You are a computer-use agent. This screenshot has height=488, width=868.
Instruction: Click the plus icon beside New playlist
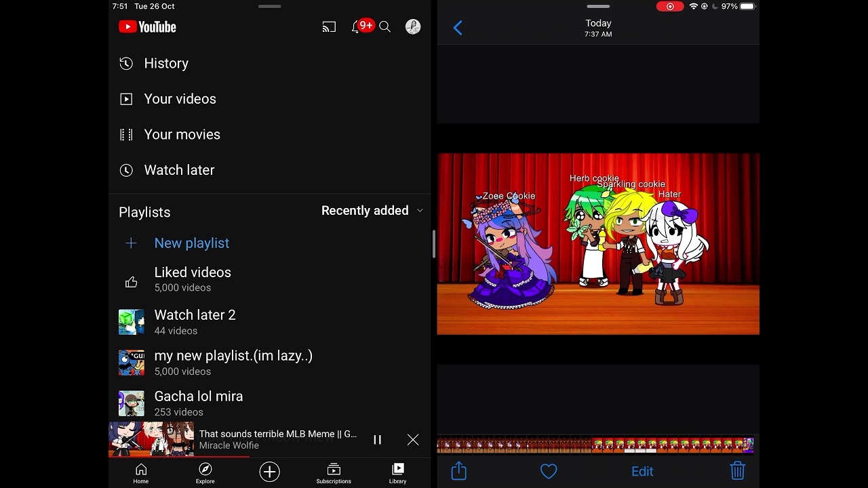click(x=131, y=243)
